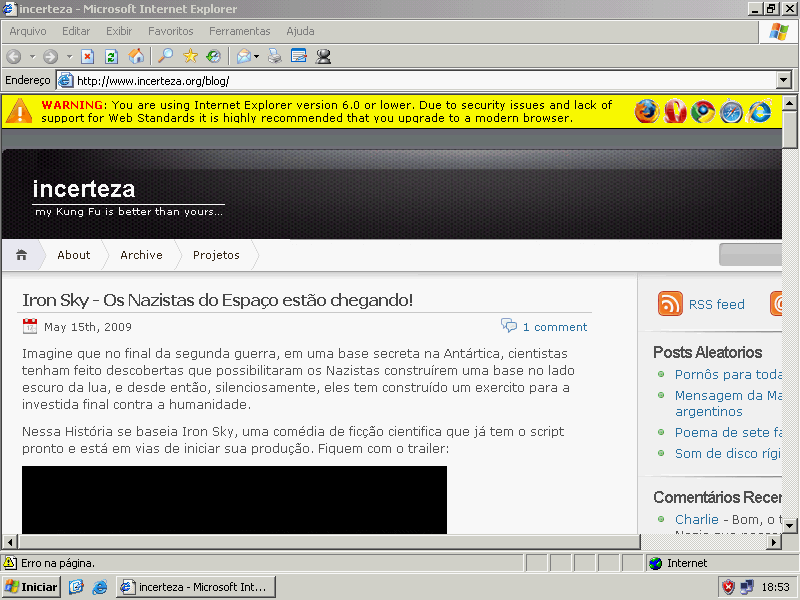This screenshot has width=800, height=600.
Task: Click the Print toolbar icon
Action: pyautogui.click(x=274, y=57)
